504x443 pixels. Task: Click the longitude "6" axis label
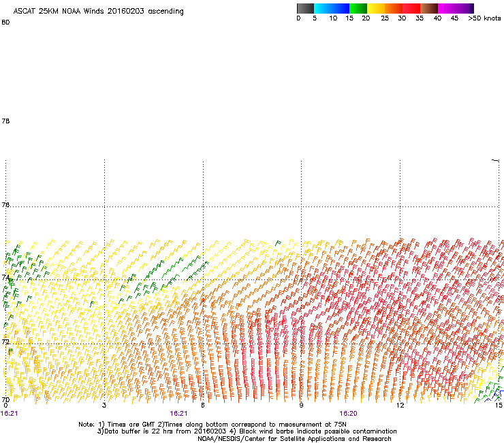[x=203, y=406]
